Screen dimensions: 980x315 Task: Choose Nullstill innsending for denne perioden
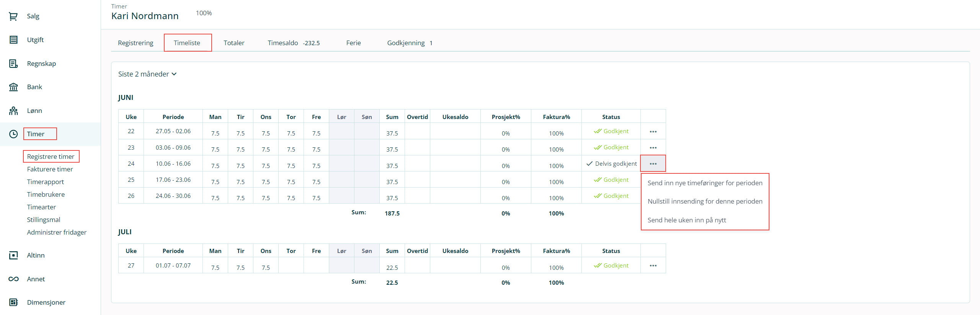point(705,201)
